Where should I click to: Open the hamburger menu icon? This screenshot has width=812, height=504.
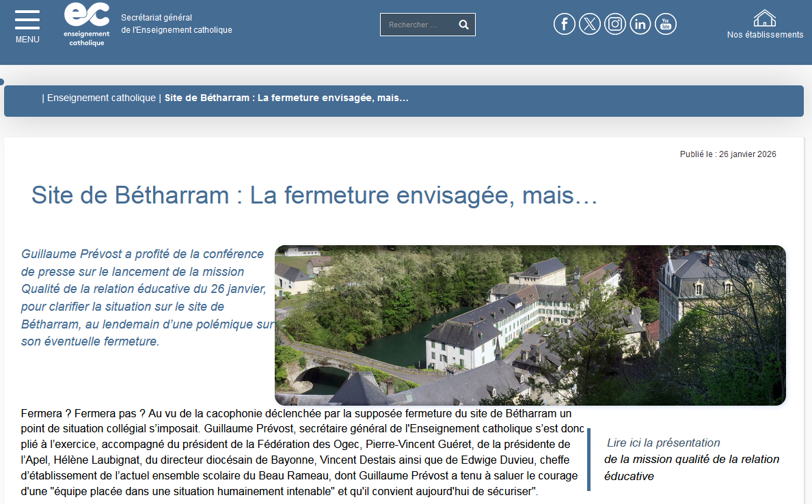tap(27, 19)
